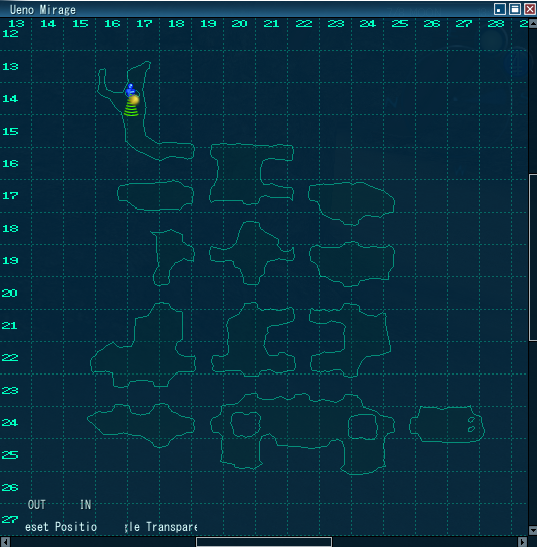Click the Ueno Mirage window title text

pyautogui.click(x=43, y=10)
